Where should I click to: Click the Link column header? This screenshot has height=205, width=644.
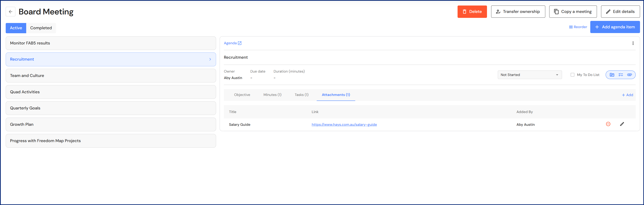click(x=315, y=112)
